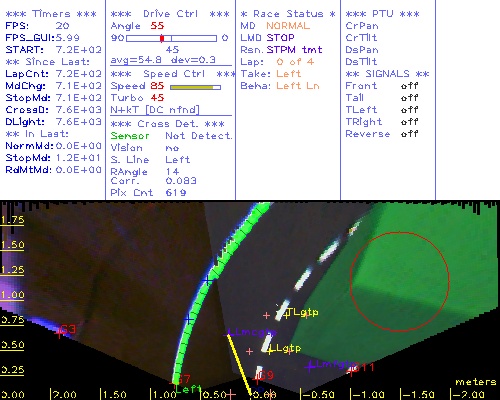Click the TRight signal status

(409, 122)
